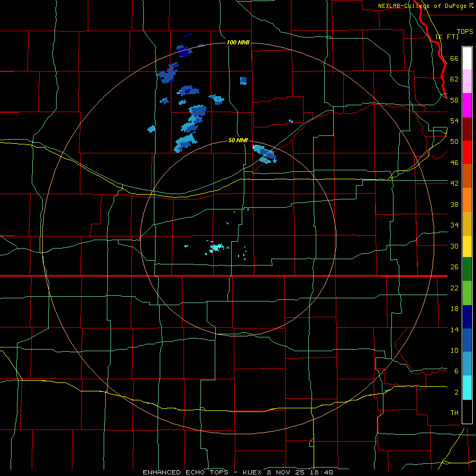The height and width of the screenshot is (476, 476).
Task: Click the 46 legend value
Action: 454,163
